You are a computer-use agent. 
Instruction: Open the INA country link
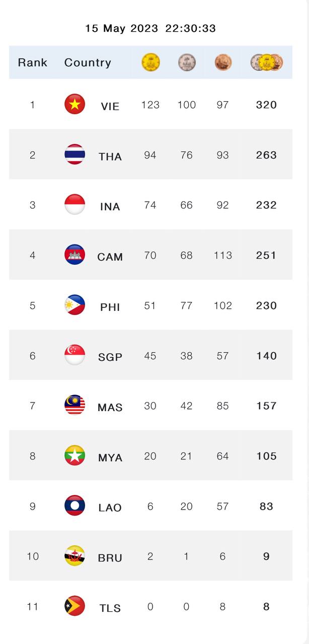tap(110, 206)
